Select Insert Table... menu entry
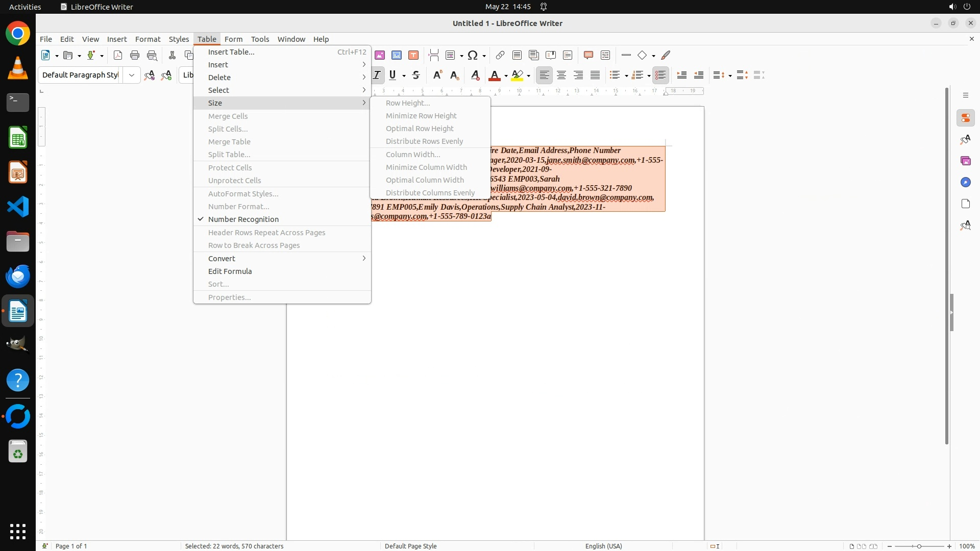The image size is (980, 551). (231, 52)
